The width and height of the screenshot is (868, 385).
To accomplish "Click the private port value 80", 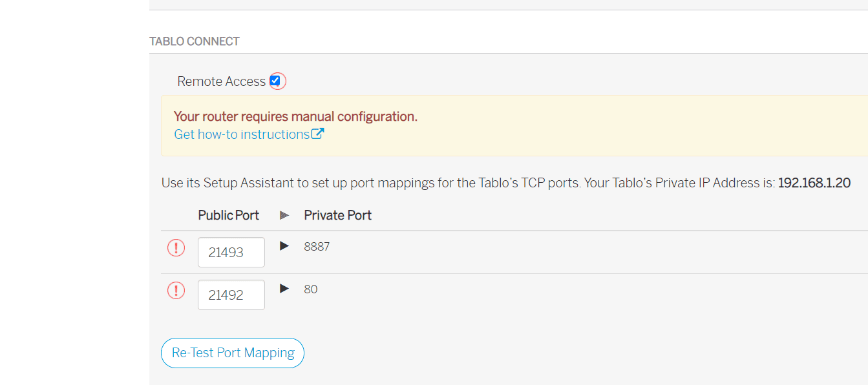I will (x=311, y=289).
